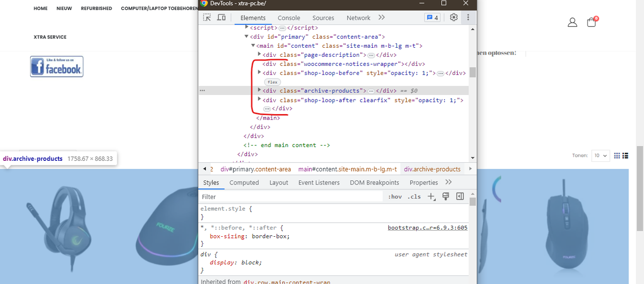Open the user account icon
The height and width of the screenshot is (284, 644).
click(573, 23)
